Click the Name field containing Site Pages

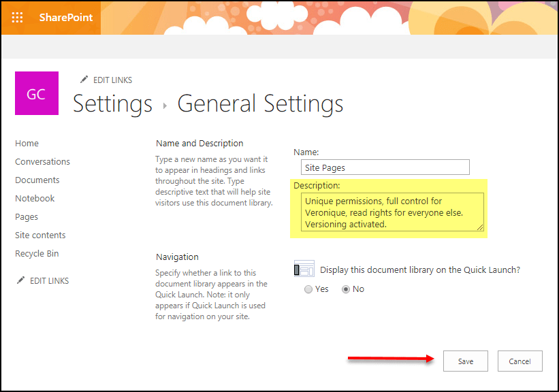coord(385,167)
